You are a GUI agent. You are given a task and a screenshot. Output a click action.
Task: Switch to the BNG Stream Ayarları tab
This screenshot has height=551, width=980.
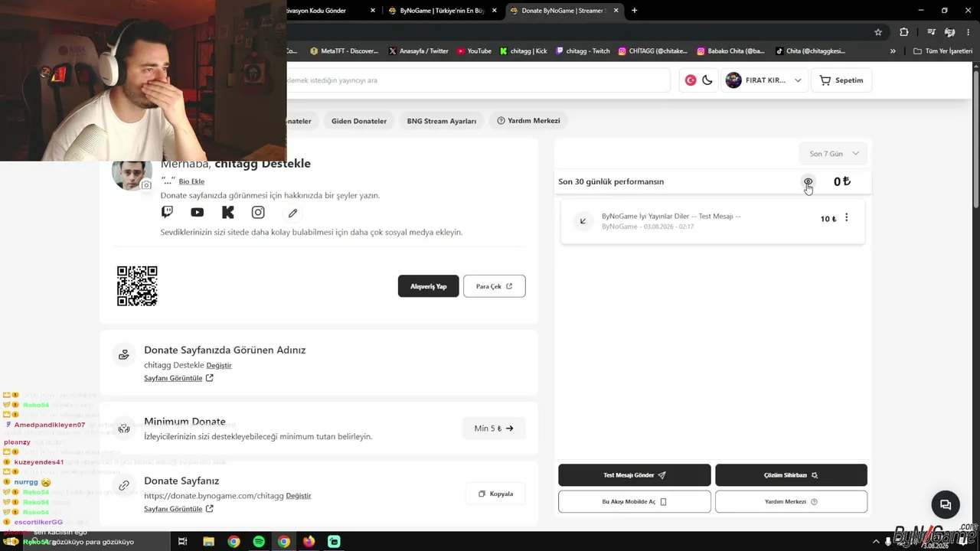[x=442, y=121]
